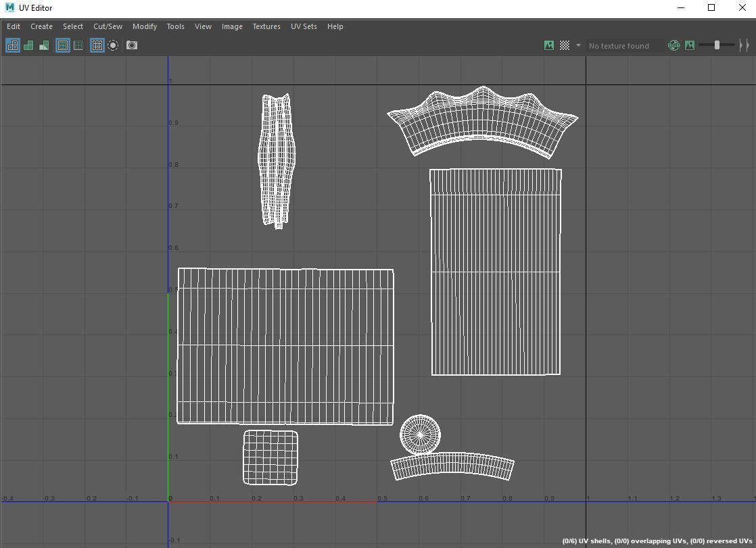Open the UV Sets menu
The height and width of the screenshot is (548, 756).
(x=304, y=26)
